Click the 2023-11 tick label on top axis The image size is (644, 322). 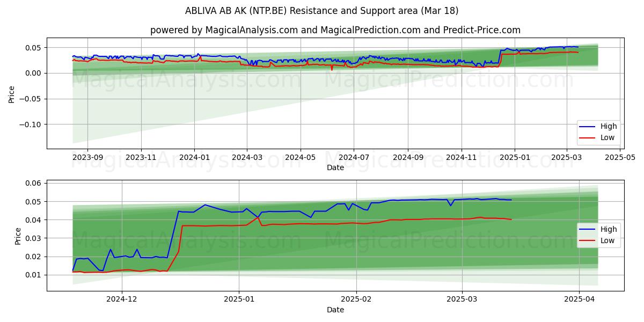tap(141, 158)
